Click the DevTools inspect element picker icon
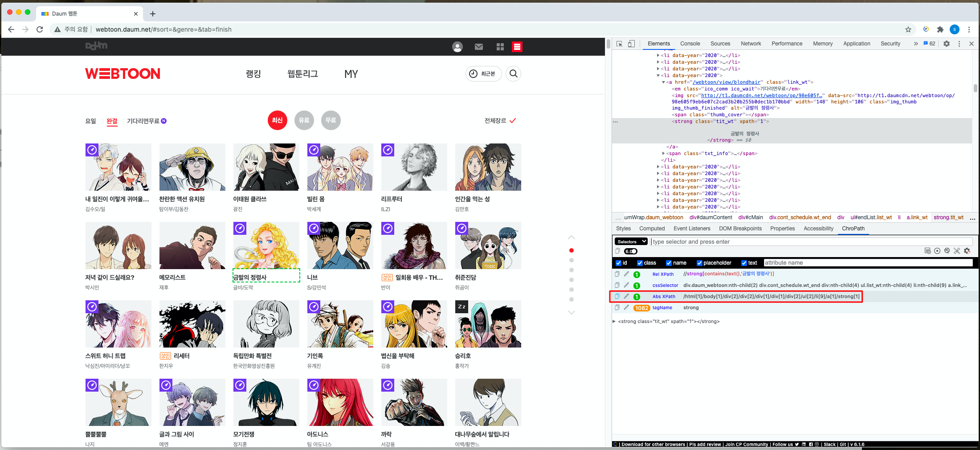 (x=619, y=44)
